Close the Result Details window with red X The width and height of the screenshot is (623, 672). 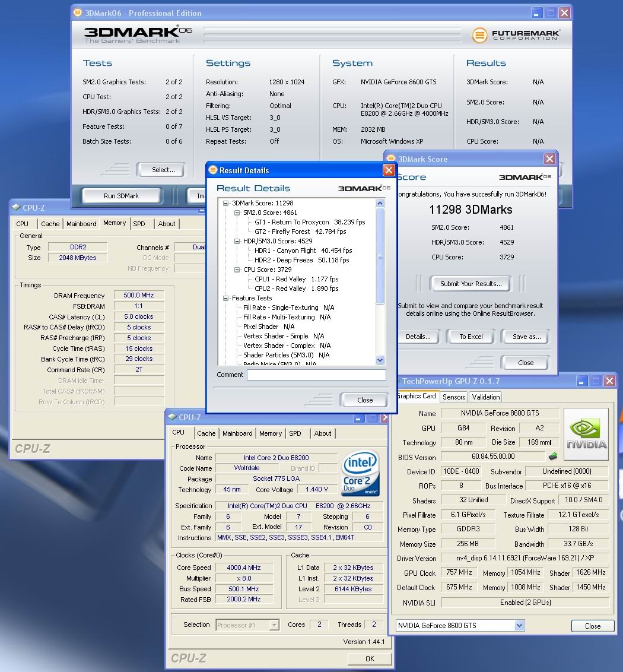pos(389,170)
